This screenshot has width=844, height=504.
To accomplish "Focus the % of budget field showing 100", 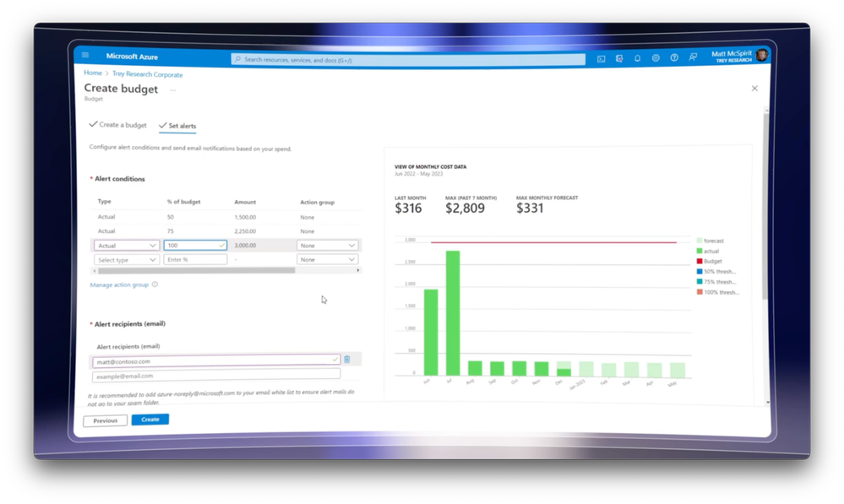I will pos(195,246).
